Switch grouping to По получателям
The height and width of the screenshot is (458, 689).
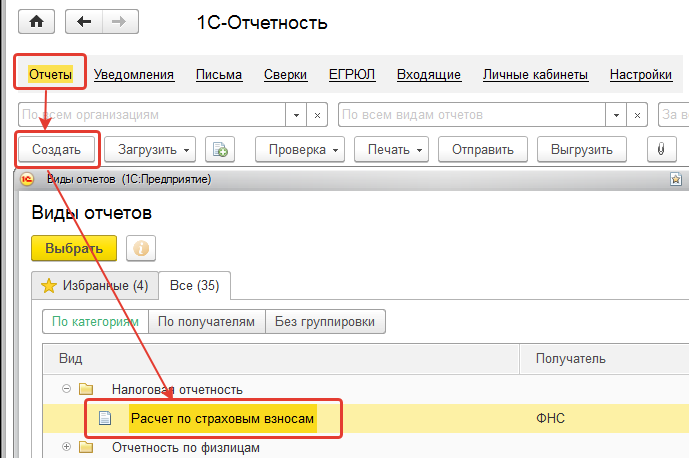(x=207, y=322)
